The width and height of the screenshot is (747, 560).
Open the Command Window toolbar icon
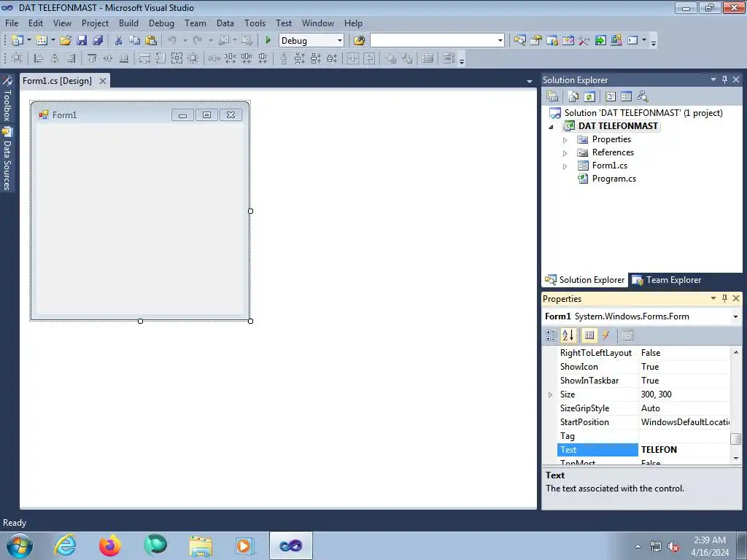click(x=632, y=41)
